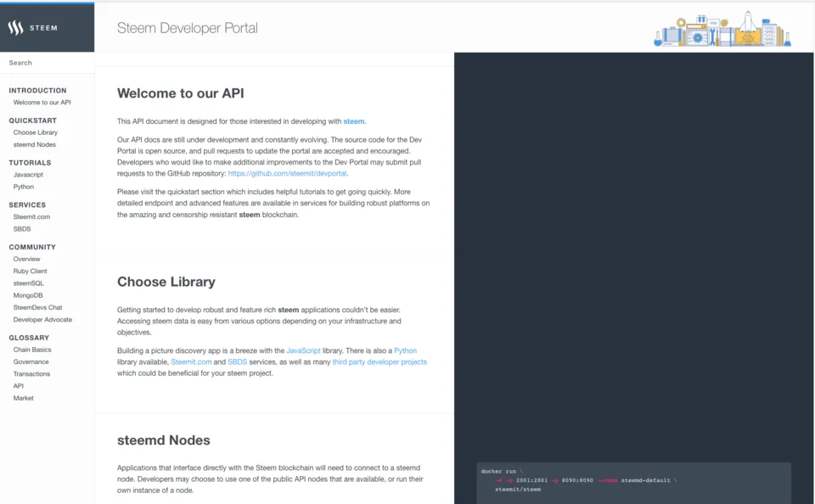Viewport: 815px width, 504px height.
Task: Open SBDS in the sidebar services
Action: [x=22, y=228]
